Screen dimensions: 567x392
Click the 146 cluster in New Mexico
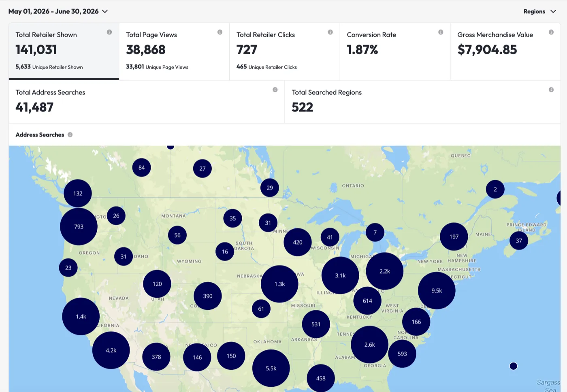pos(197,357)
